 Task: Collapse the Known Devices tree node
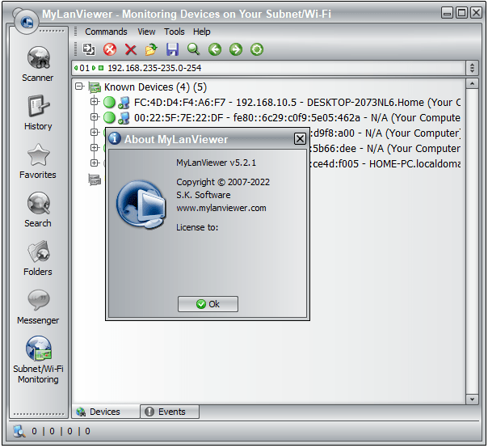coord(79,87)
